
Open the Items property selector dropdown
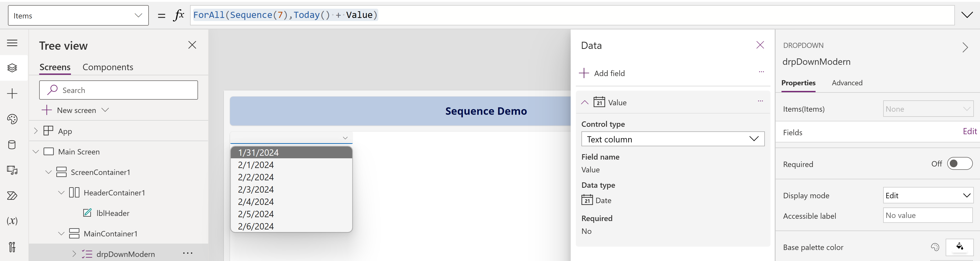click(x=78, y=16)
